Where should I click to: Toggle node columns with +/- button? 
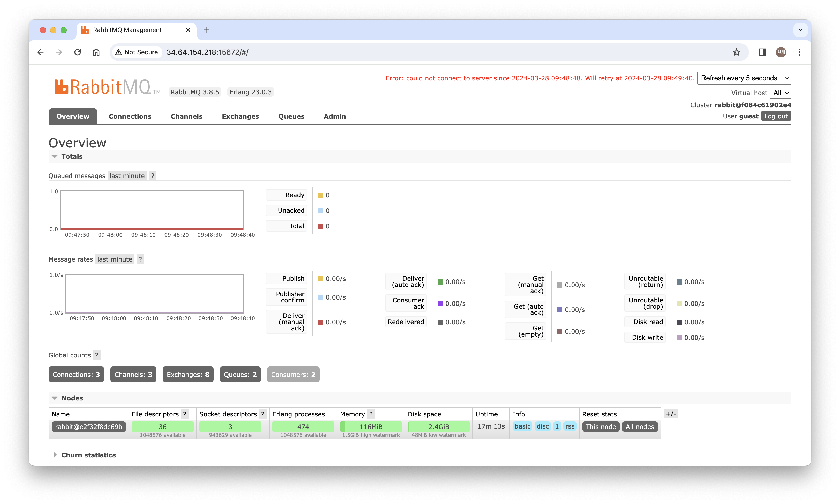(x=670, y=414)
